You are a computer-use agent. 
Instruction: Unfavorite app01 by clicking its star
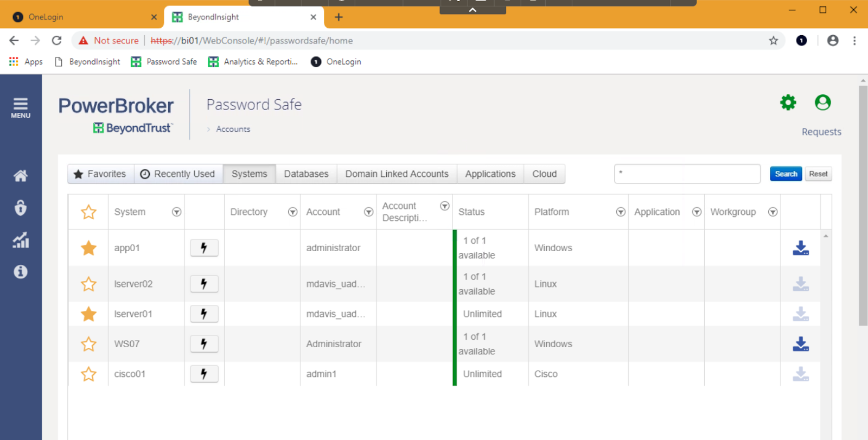click(x=88, y=248)
